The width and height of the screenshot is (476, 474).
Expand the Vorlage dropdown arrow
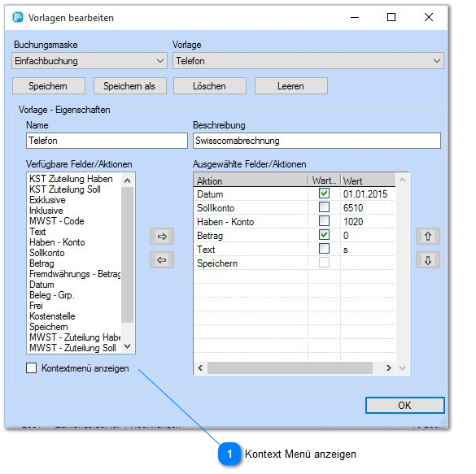point(436,61)
